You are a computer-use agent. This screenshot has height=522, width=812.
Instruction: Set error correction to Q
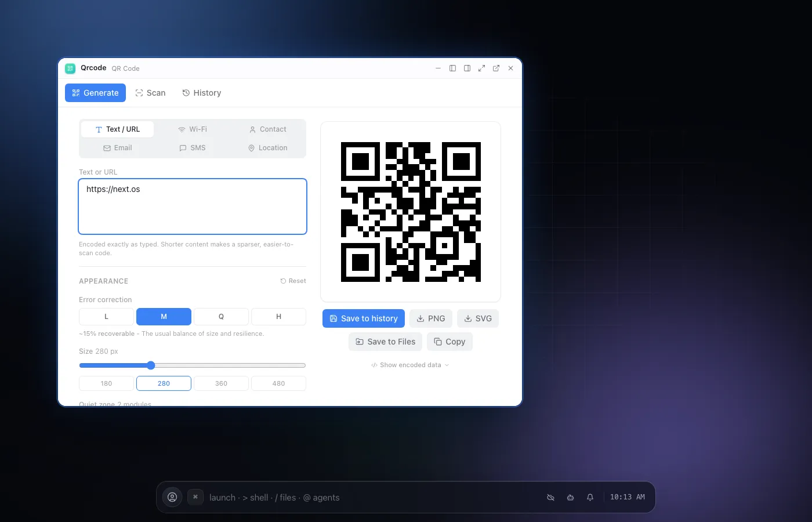(x=221, y=317)
